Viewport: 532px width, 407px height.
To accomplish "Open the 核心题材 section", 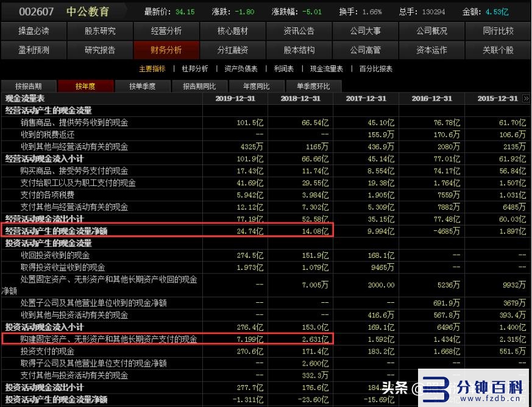I will [233, 31].
